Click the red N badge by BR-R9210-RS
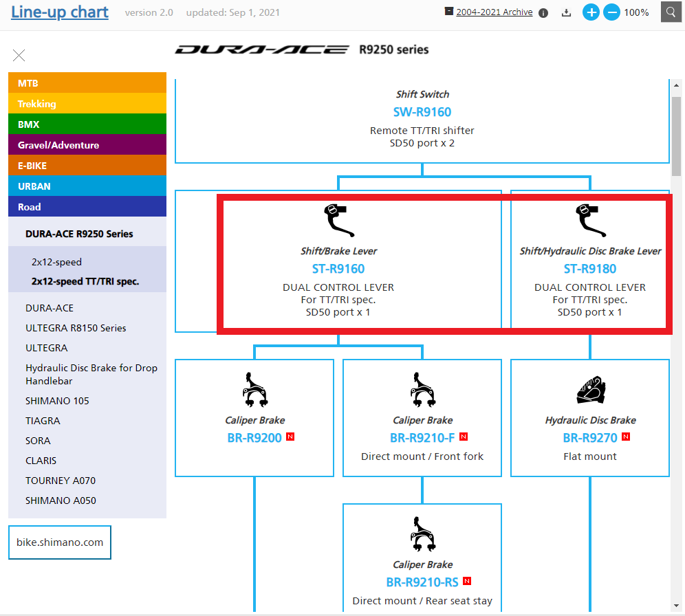 tap(467, 581)
